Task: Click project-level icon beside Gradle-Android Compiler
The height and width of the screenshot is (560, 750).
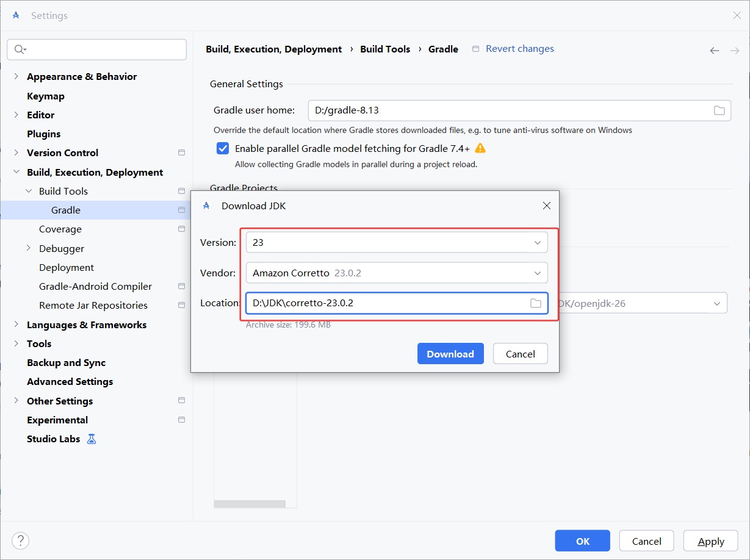Action: pos(181,286)
